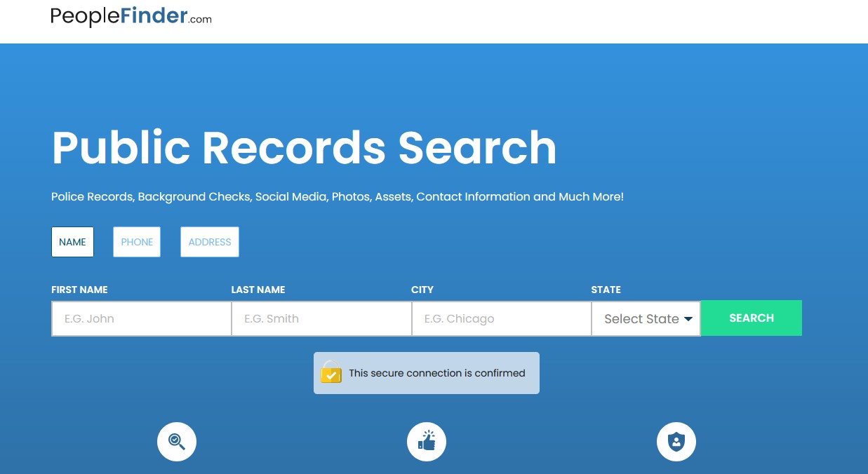Click the STATE field label
This screenshot has height=474, width=868.
click(606, 290)
